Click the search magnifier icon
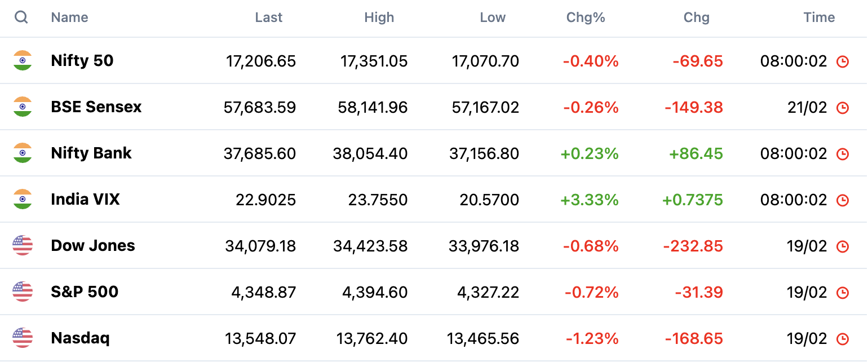The height and width of the screenshot is (362, 868). 21,17
